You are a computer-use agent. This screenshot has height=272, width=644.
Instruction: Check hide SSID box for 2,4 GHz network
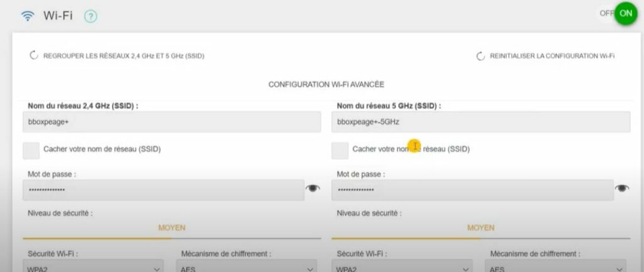click(31, 150)
